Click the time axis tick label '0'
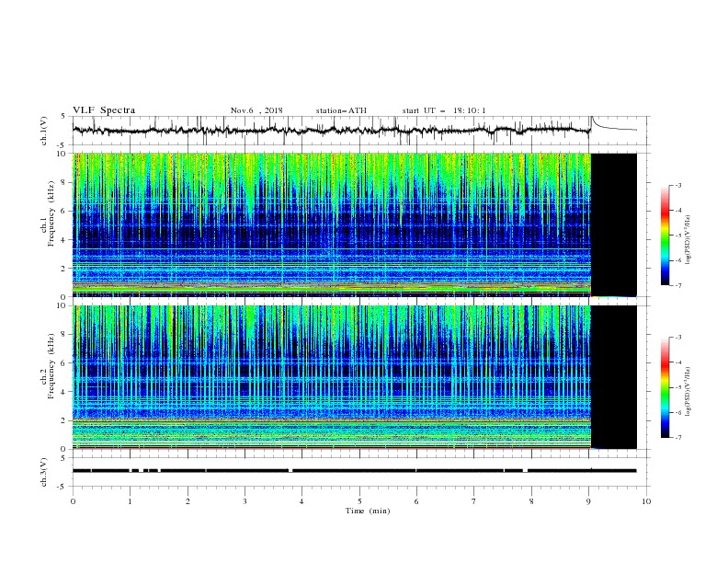 pyautogui.click(x=73, y=501)
